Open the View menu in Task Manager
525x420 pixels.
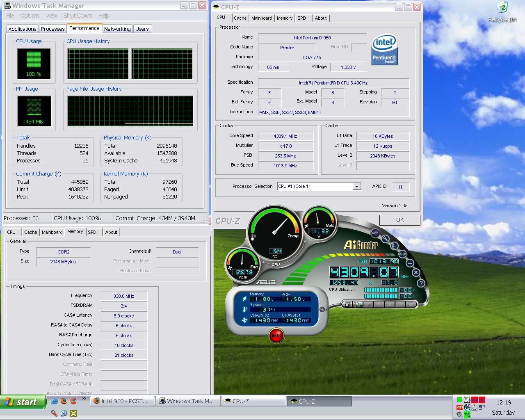52,16
